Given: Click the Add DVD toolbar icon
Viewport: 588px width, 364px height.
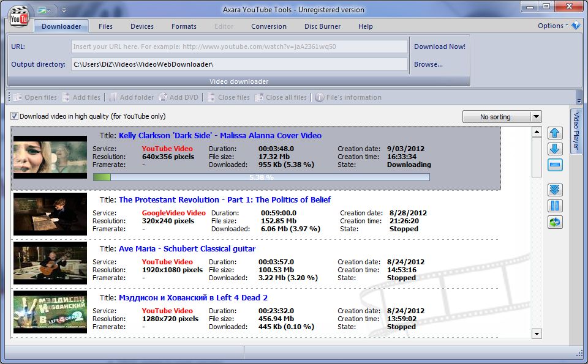Looking at the screenshot, I should point(163,97).
